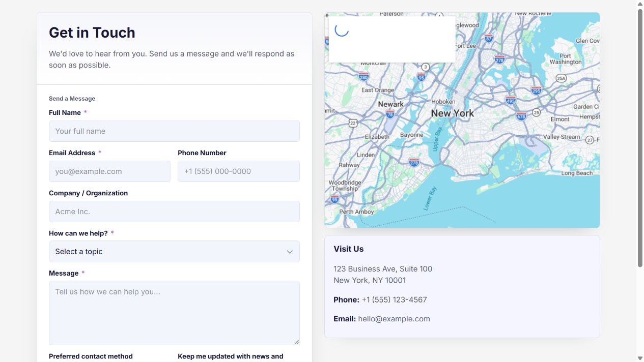Image resolution: width=644 pixels, height=362 pixels.
Task: Click inside the Message text area
Action: coord(174,313)
